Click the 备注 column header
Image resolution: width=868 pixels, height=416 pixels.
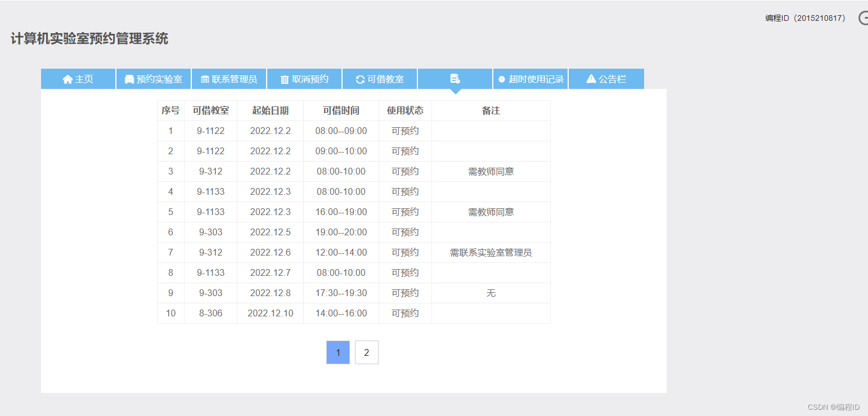491,111
